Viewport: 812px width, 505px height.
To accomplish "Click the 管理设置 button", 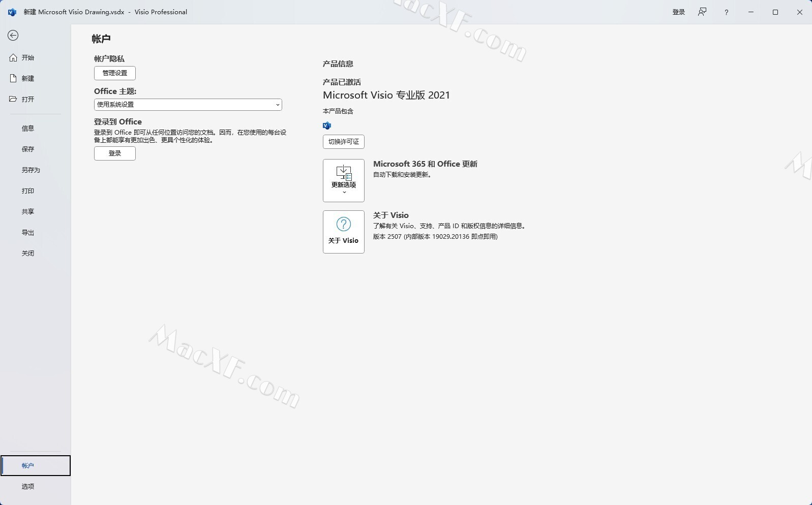I will [115, 73].
